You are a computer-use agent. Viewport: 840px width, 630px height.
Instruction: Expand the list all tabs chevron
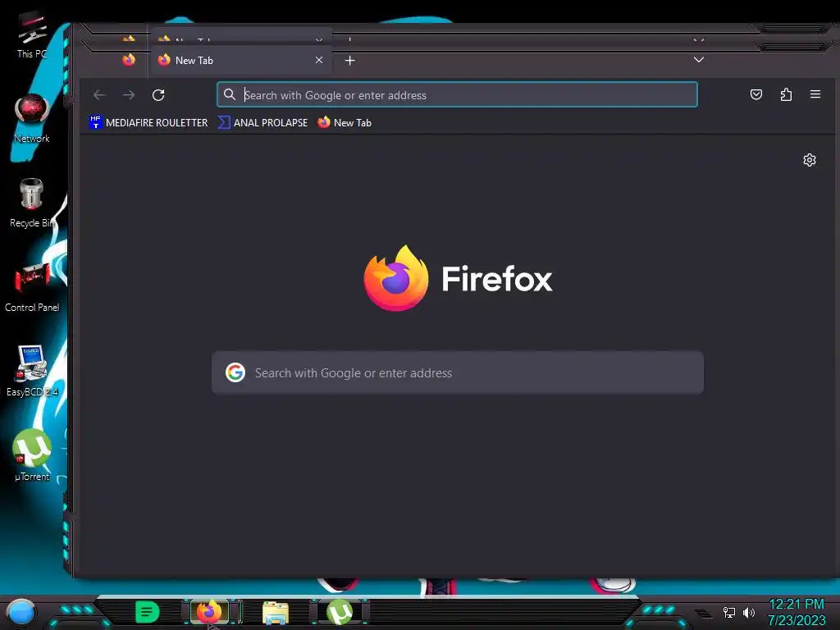pos(699,59)
